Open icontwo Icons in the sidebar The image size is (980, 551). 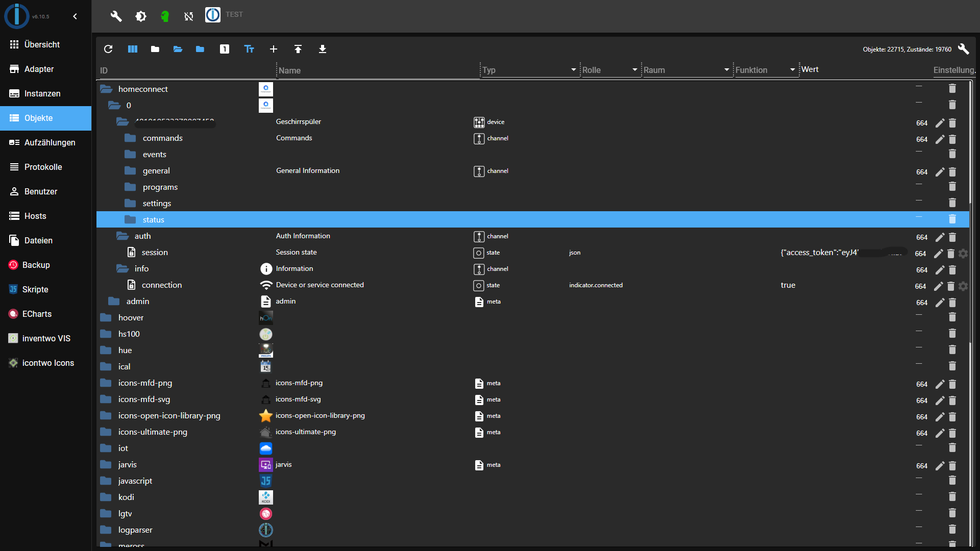pyautogui.click(x=46, y=363)
